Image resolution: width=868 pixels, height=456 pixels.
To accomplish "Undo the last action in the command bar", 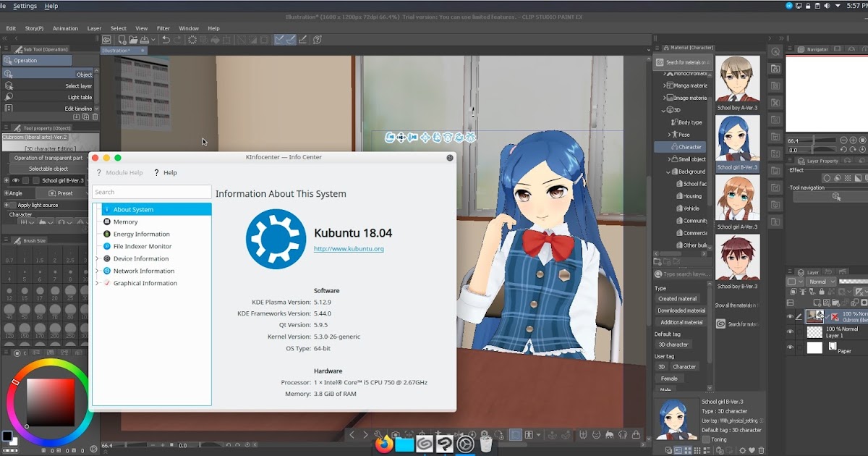I will point(166,40).
